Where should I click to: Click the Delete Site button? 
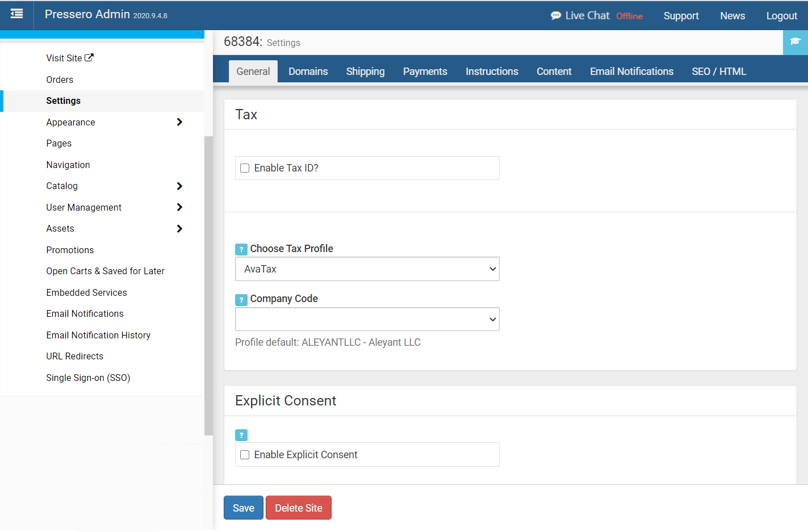pyautogui.click(x=299, y=508)
